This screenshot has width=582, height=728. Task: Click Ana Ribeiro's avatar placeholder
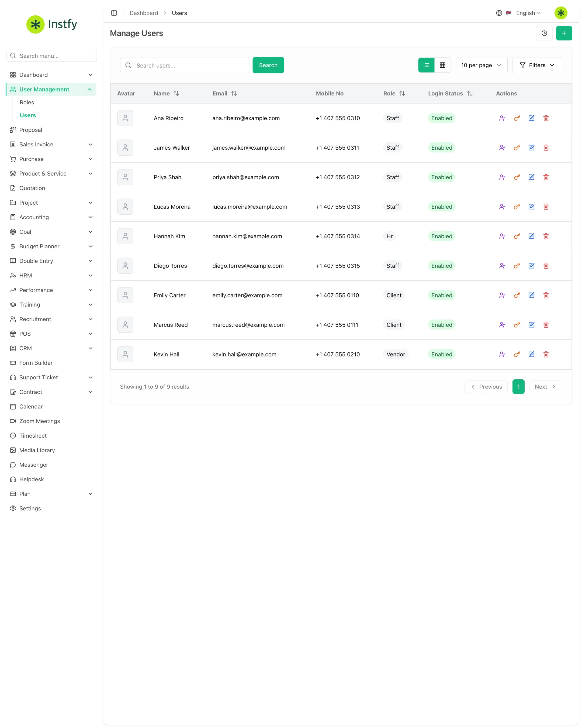pos(125,118)
